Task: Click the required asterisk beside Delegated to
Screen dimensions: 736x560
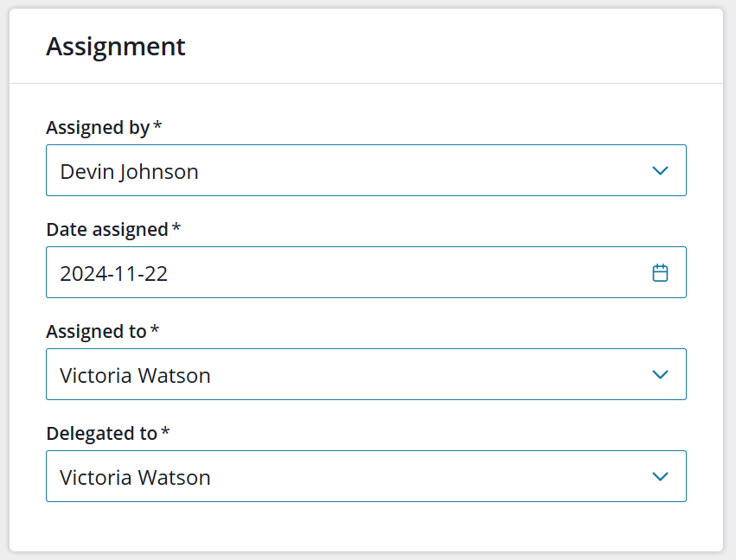Action: pyautogui.click(x=165, y=431)
